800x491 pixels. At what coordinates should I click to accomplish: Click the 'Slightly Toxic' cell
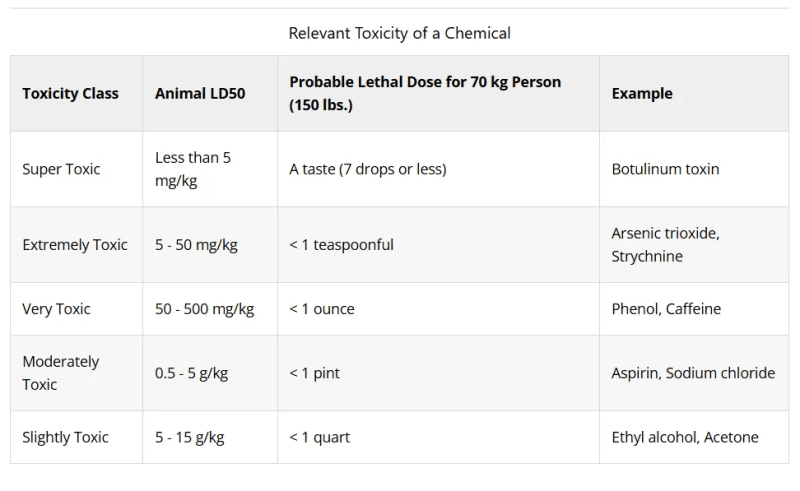65,437
